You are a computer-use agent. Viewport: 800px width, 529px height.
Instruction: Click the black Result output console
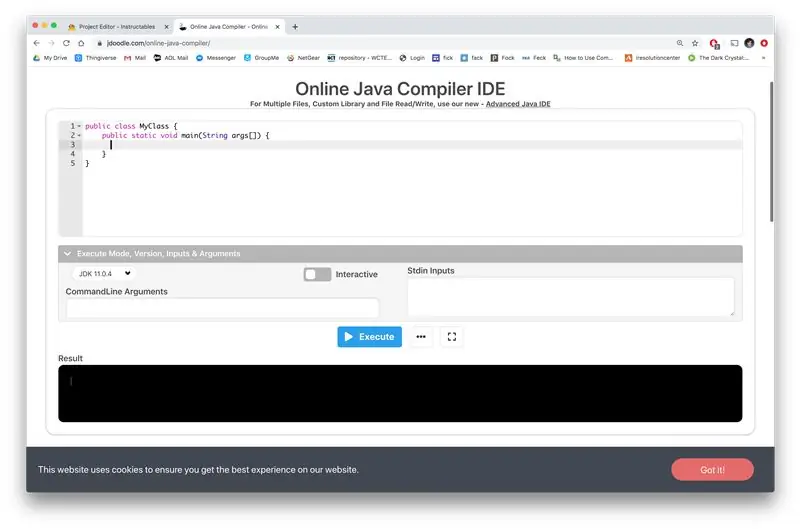pyautogui.click(x=400, y=393)
